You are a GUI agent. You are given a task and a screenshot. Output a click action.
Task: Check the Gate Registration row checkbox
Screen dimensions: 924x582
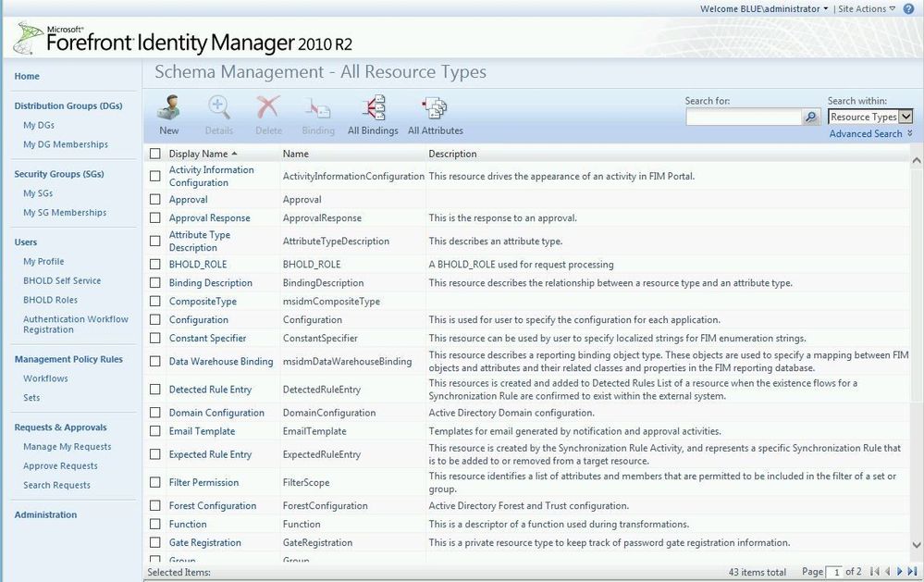[x=155, y=542]
